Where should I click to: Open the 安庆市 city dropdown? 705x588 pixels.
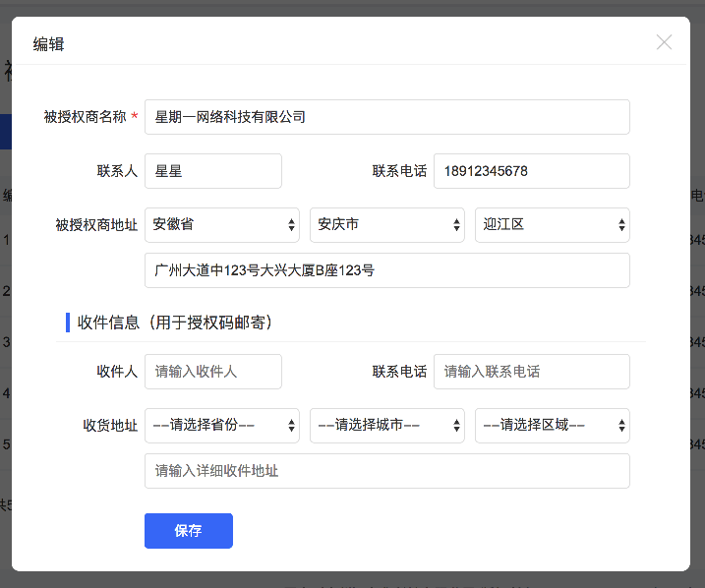(x=386, y=225)
